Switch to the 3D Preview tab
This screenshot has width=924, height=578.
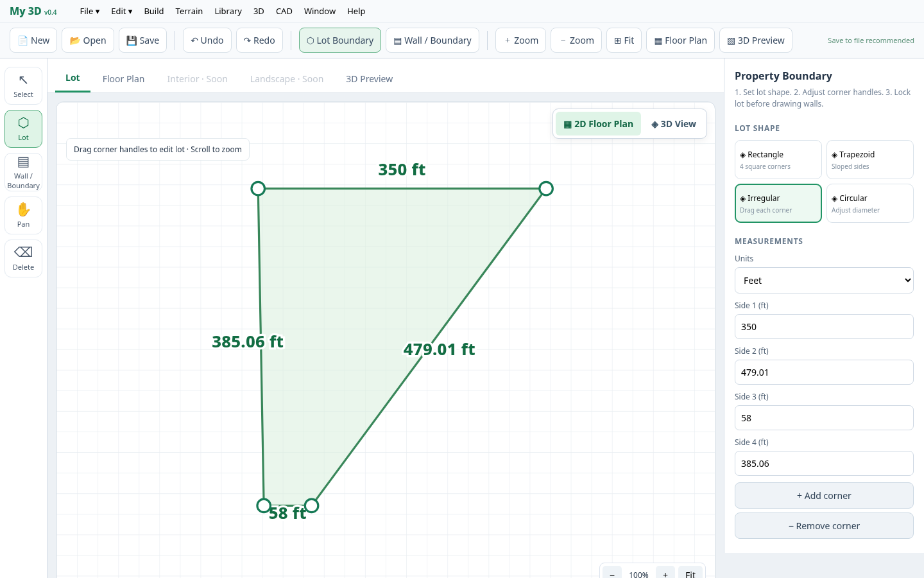point(369,79)
